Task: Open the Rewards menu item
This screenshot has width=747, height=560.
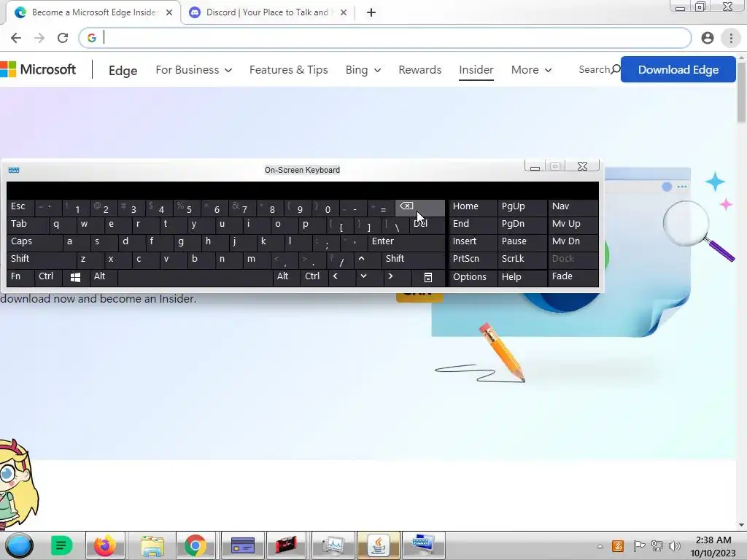Action: pyautogui.click(x=419, y=70)
